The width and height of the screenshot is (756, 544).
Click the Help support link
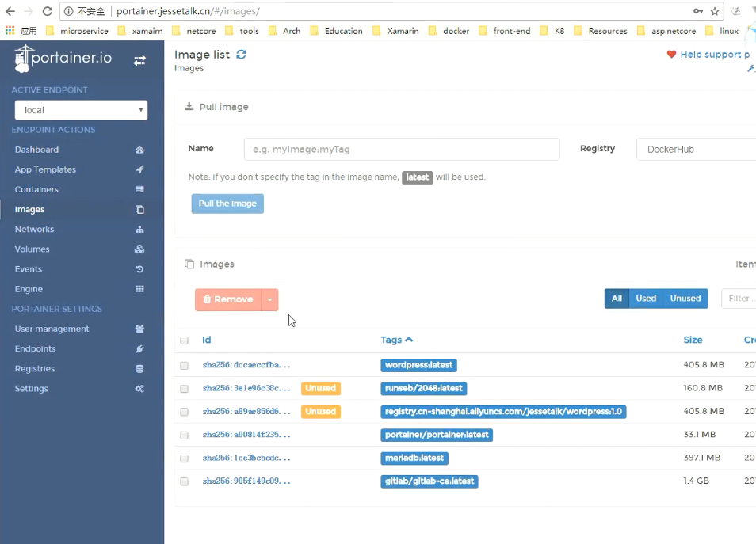(x=715, y=55)
